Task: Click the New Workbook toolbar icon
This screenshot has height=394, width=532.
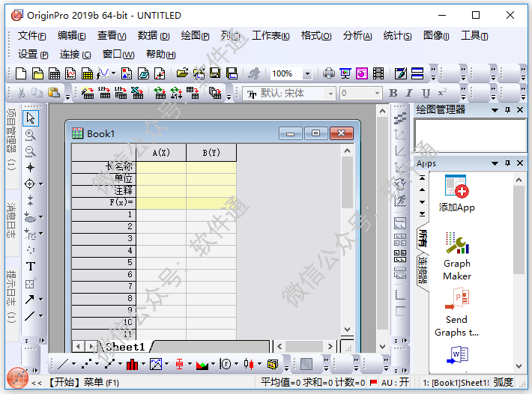Action: pos(54,73)
